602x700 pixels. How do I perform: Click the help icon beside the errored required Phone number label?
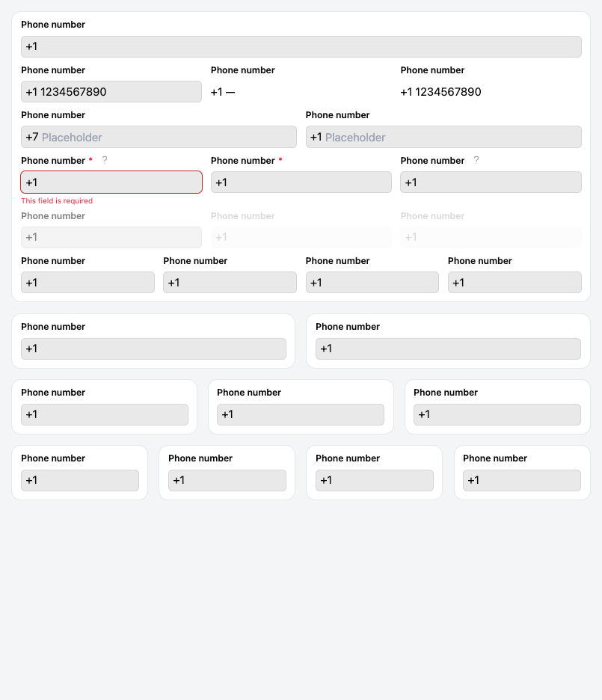point(105,160)
